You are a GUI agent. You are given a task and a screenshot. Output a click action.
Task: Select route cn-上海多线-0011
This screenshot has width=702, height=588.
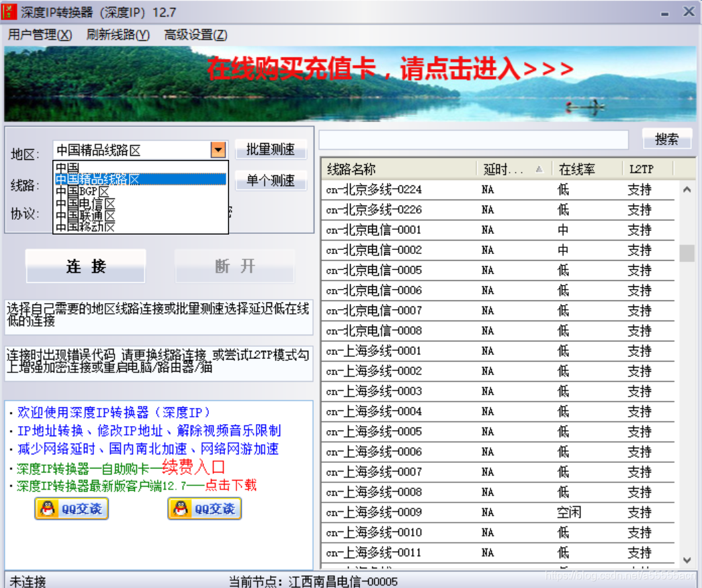pos(498,552)
